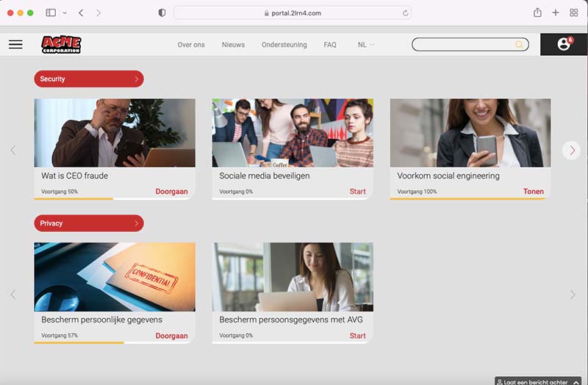Expand the NL language dropdown
This screenshot has width=588, height=385.
point(366,45)
